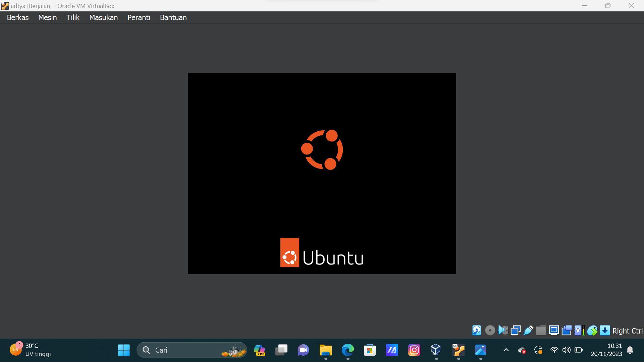This screenshot has width=644, height=362.
Task: Click inside the Ubuntu VM boot screen
Action: [x=322, y=174]
